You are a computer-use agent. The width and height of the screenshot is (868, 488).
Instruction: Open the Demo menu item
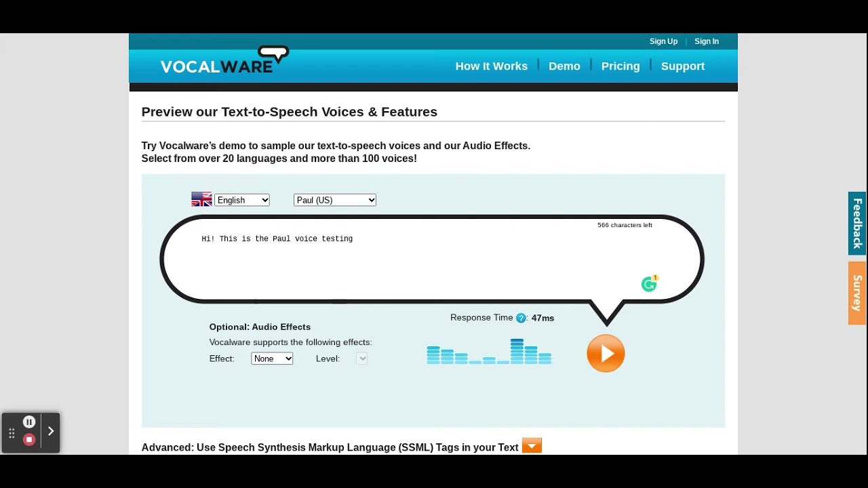[x=564, y=66]
